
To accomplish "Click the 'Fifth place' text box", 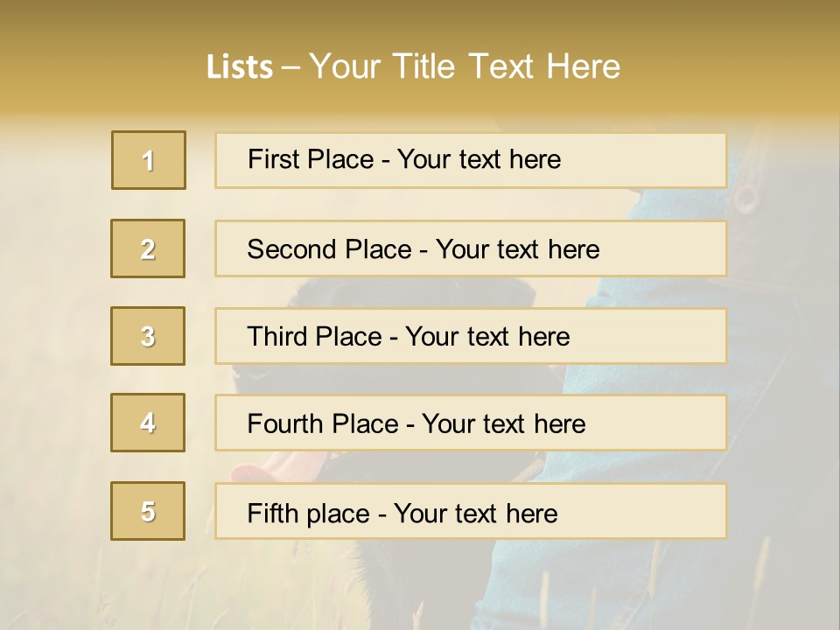I will pos(471,512).
